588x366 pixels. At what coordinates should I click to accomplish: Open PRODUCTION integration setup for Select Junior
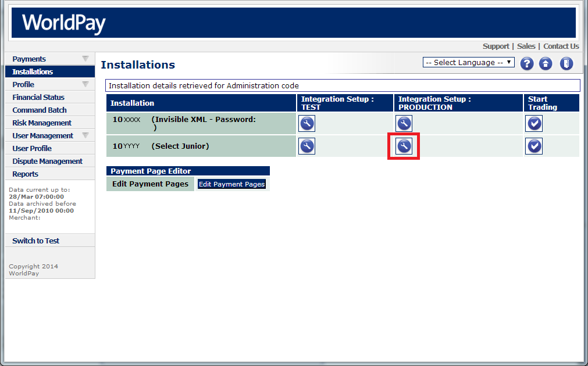coord(404,146)
